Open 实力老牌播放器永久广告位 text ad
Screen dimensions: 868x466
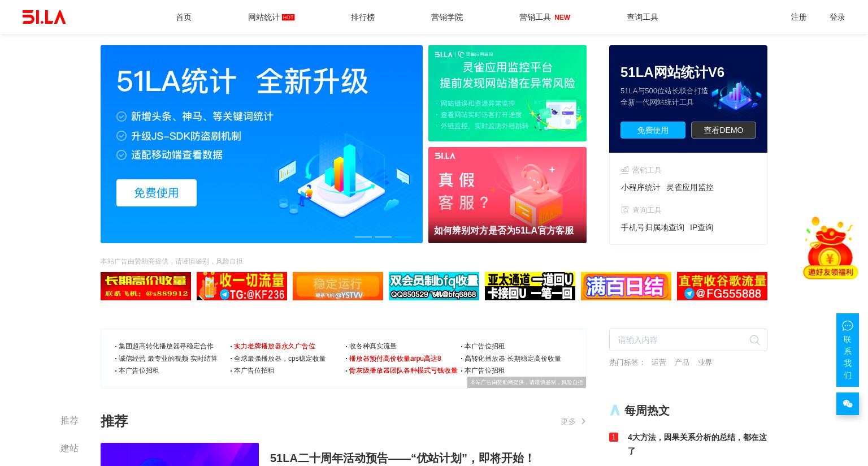point(274,346)
